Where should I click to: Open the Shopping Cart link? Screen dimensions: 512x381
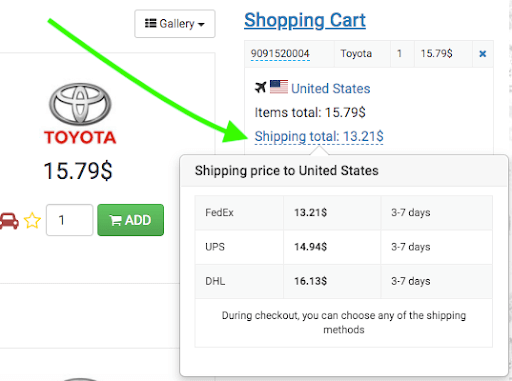point(305,20)
